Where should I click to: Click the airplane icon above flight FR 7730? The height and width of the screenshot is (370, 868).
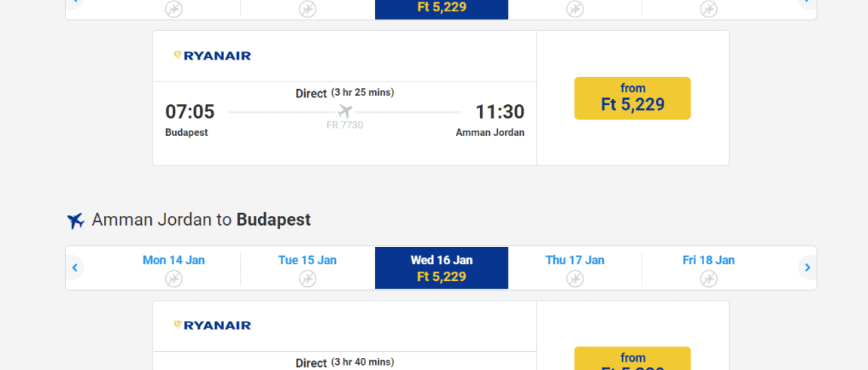(345, 111)
